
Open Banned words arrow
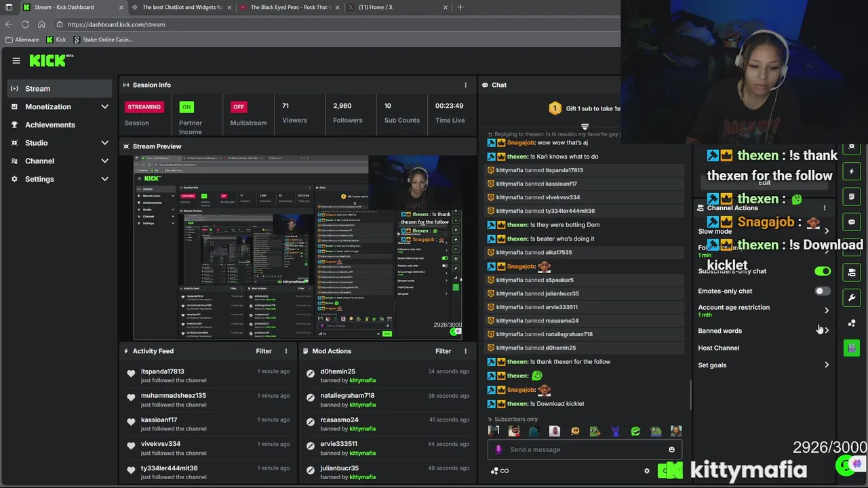click(x=827, y=330)
